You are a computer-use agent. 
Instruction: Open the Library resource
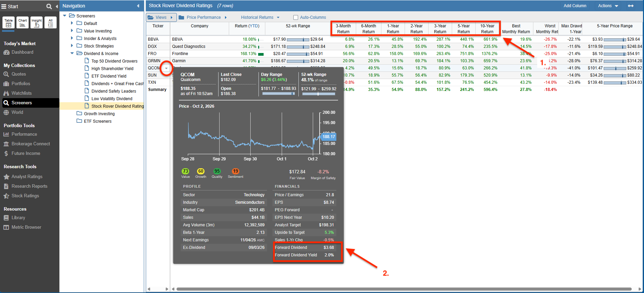[14, 218]
